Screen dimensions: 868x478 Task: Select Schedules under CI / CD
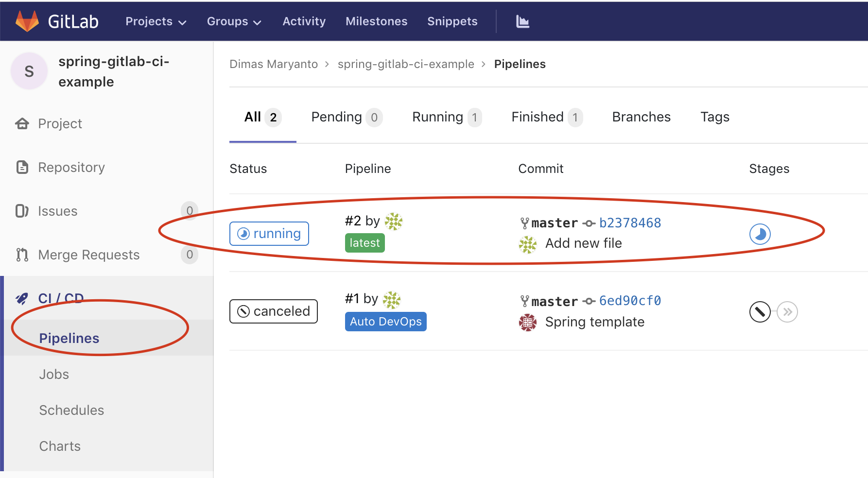point(71,410)
